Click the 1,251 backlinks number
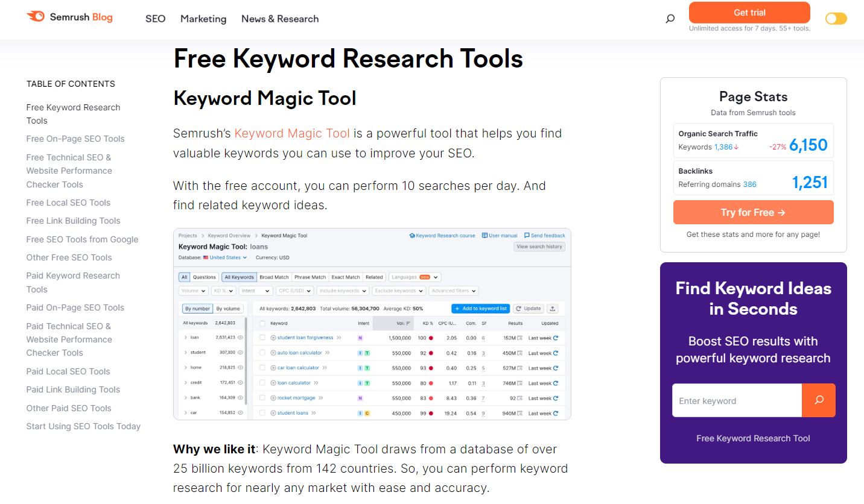Viewport: 864px width, 504px height. click(x=810, y=182)
